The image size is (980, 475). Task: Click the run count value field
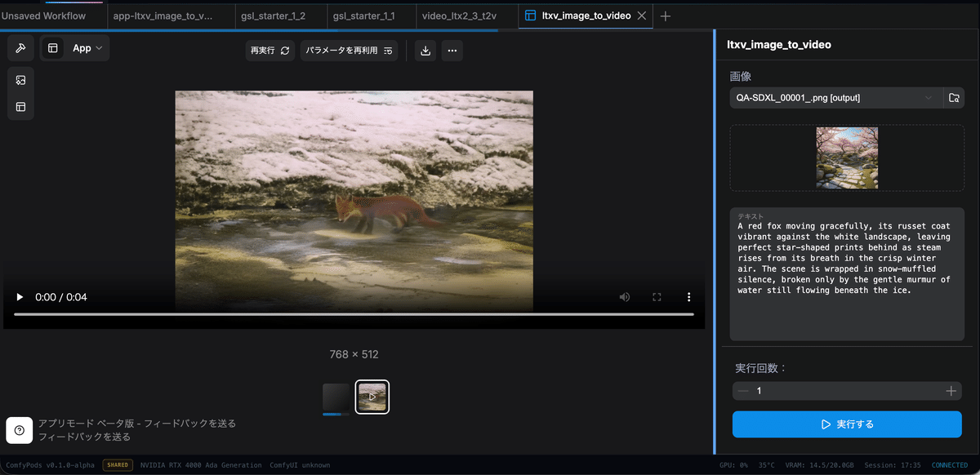tap(846, 391)
